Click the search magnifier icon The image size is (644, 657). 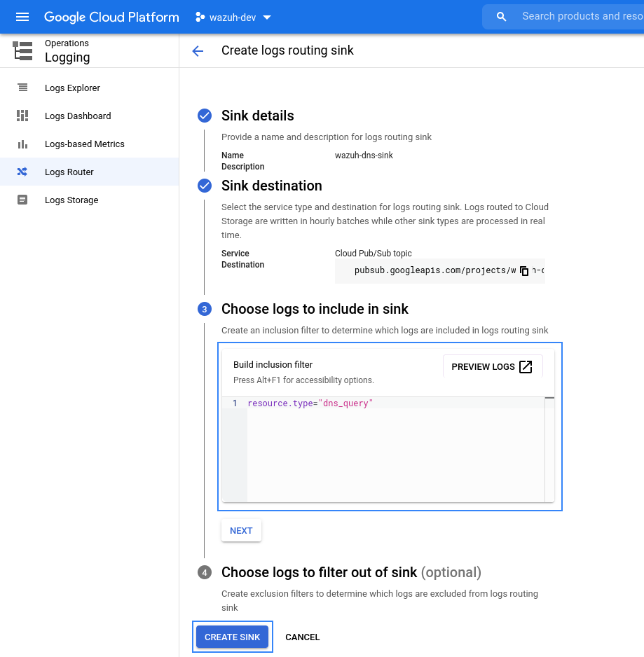pyautogui.click(x=501, y=17)
